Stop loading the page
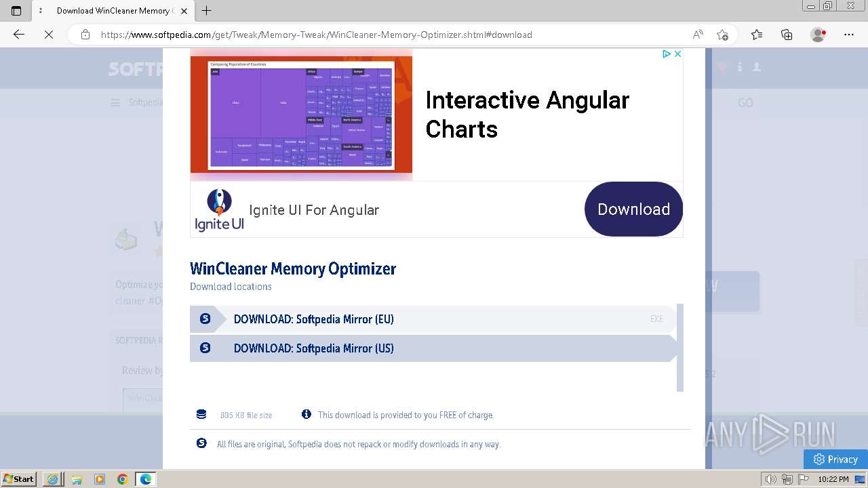This screenshot has width=868, height=488. point(49,35)
